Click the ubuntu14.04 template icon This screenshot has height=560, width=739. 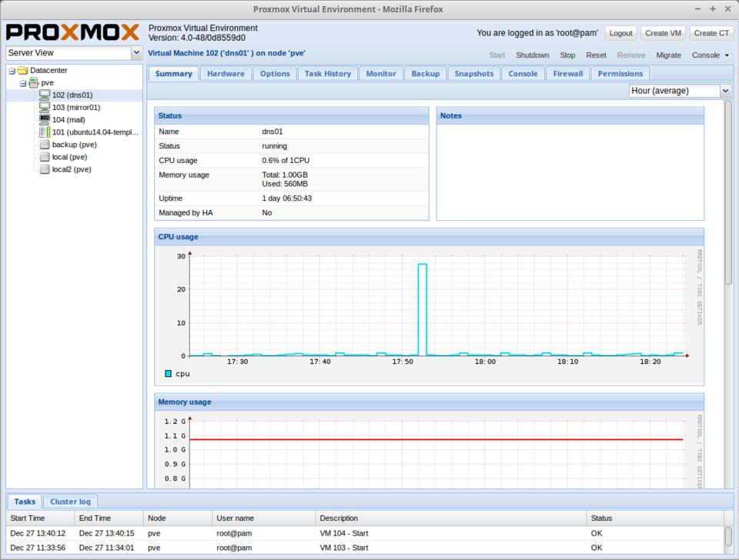click(x=45, y=132)
